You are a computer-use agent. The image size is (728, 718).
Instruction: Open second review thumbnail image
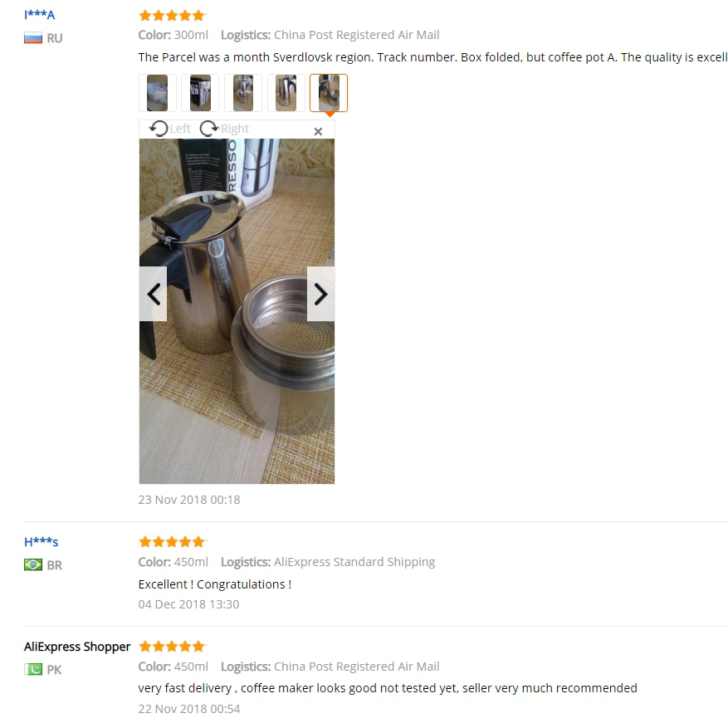pyautogui.click(x=200, y=93)
